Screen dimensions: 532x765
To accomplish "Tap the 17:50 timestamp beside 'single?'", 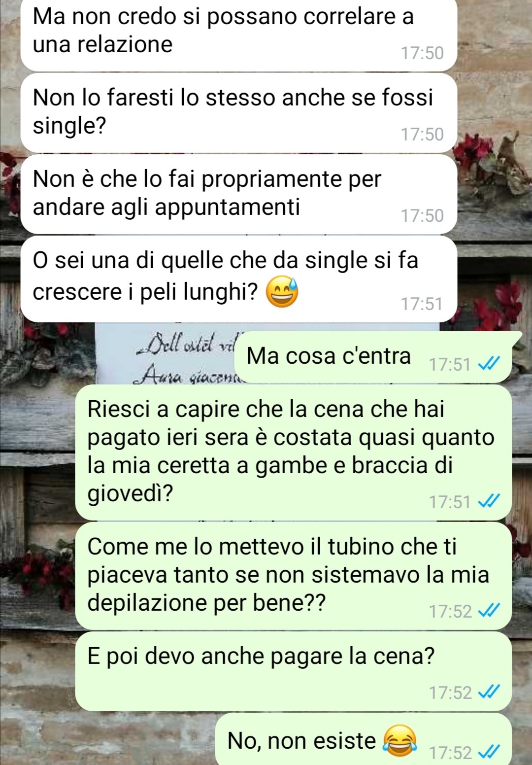I will pyautogui.click(x=422, y=134).
